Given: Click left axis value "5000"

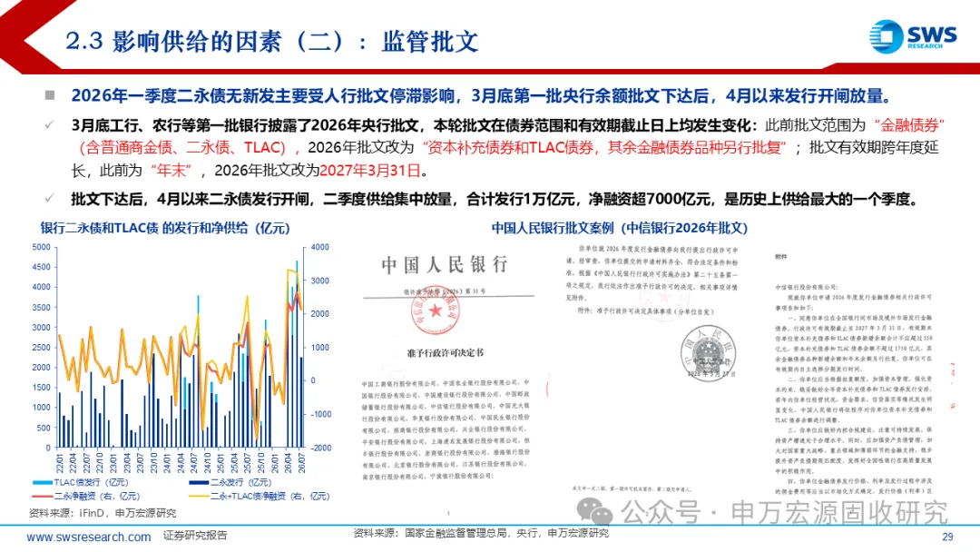Looking at the screenshot, I should 41,247.
